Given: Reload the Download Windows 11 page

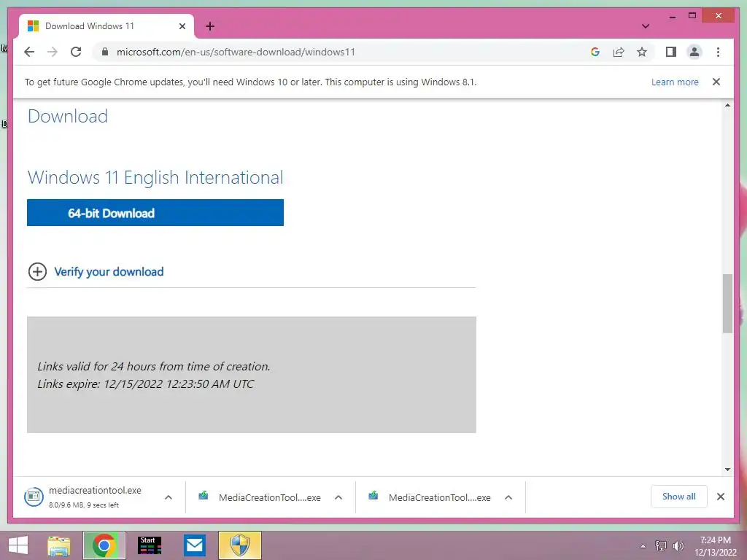Looking at the screenshot, I should click(76, 52).
